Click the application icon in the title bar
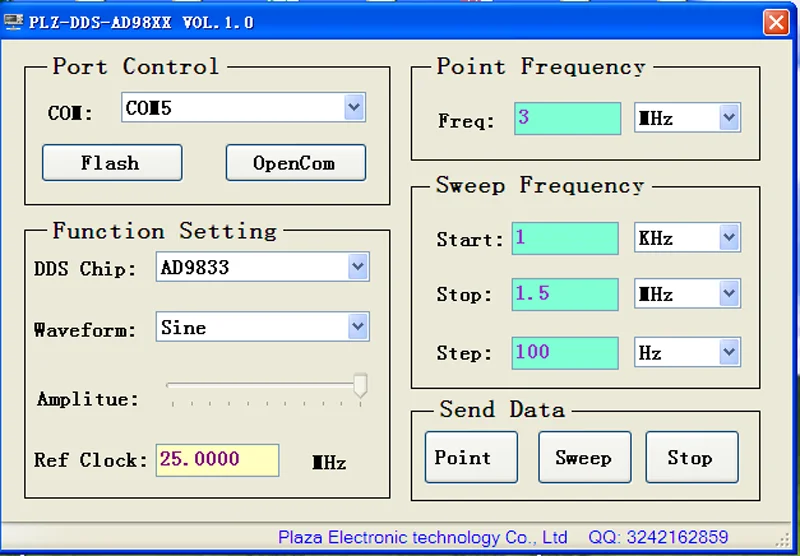 tap(13, 21)
